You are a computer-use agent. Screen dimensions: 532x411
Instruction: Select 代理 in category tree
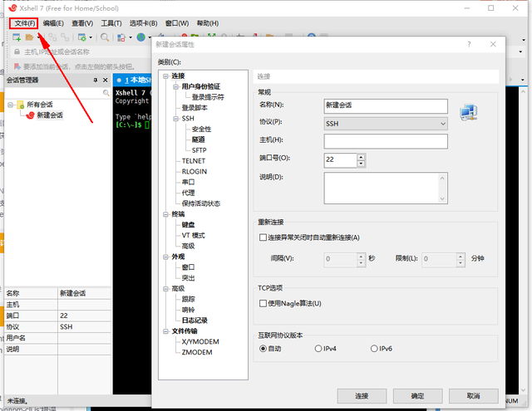click(x=188, y=193)
